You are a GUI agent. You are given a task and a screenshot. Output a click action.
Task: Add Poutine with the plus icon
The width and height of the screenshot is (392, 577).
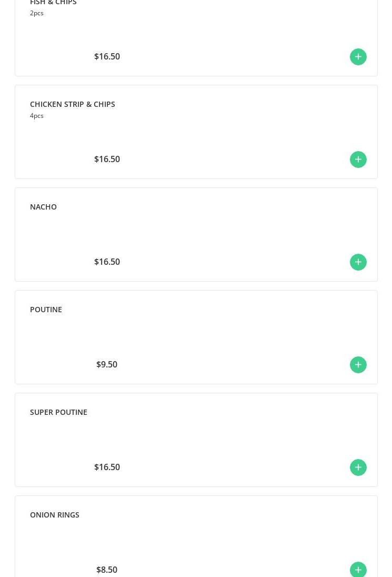pyautogui.click(x=358, y=365)
